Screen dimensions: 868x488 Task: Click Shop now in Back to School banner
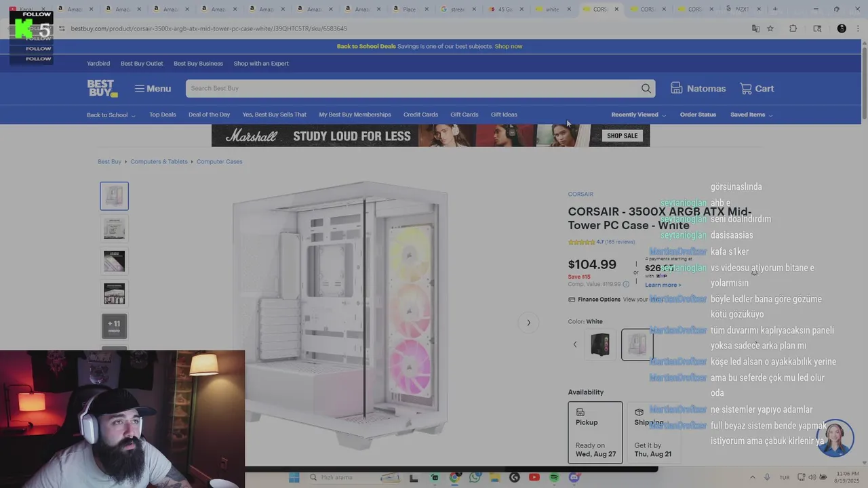[x=509, y=46]
